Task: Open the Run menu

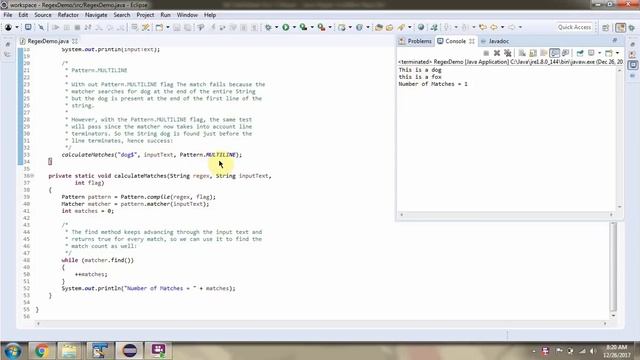Action: coord(165,15)
